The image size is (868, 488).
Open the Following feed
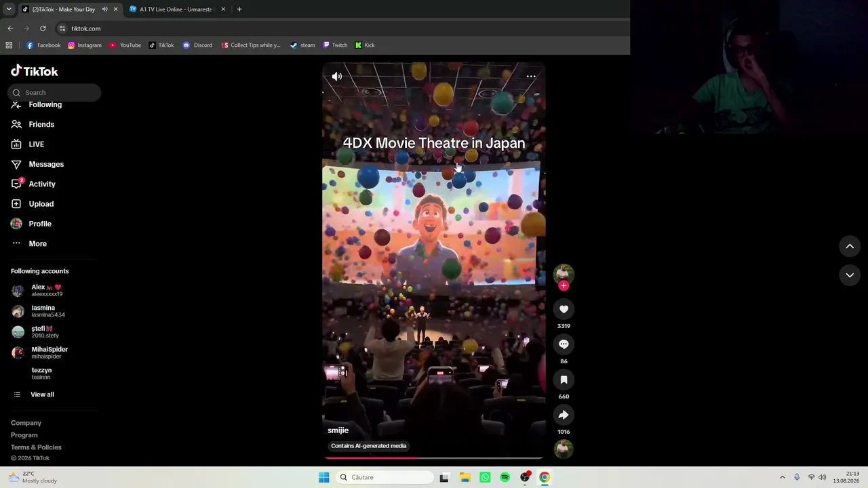coord(37,104)
